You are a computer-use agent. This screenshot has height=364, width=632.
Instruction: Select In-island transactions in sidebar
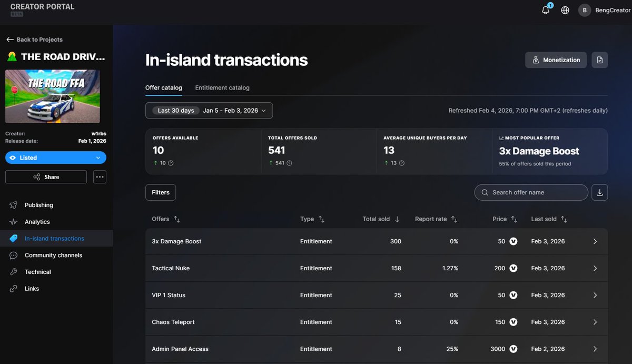tap(54, 239)
